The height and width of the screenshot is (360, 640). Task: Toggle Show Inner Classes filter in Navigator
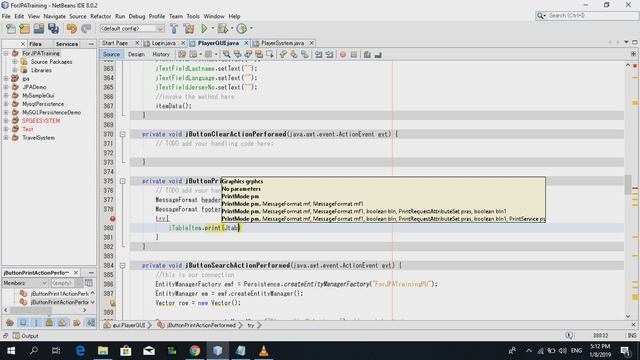pos(63,323)
